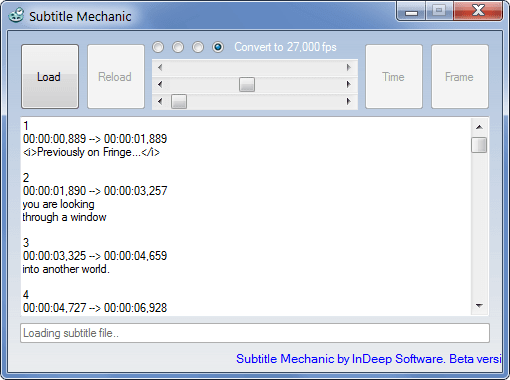Click right arrow of the middle slider
Screen dimensions: 510x380
pyautogui.click(x=349, y=84)
